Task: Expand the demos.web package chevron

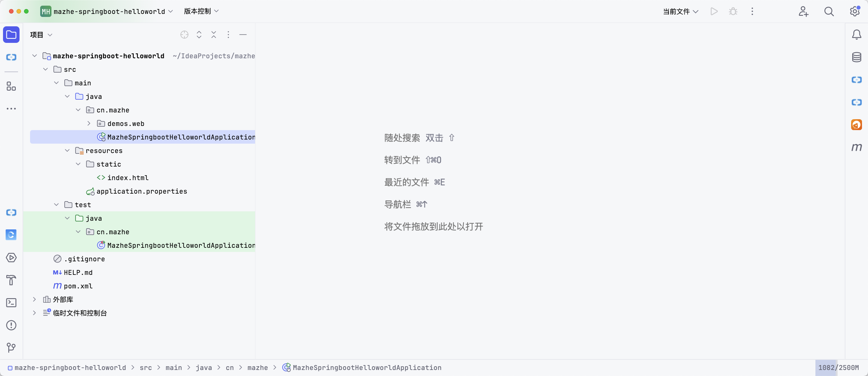Action: tap(89, 123)
